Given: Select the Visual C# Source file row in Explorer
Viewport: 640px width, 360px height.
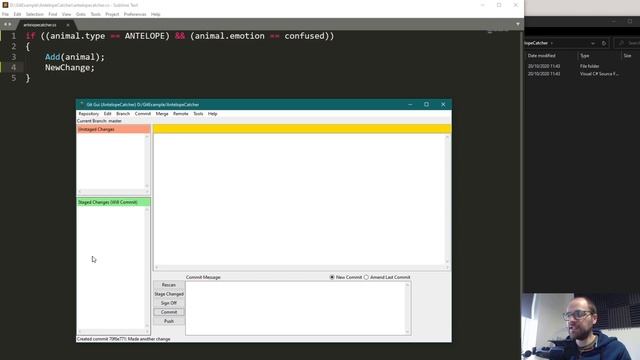Looking at the screenshot, I should (x=582, y=74).
